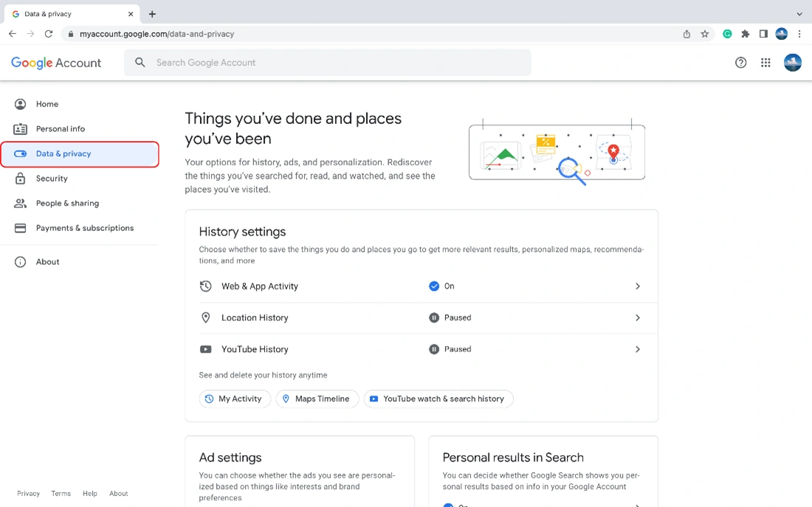
Task: Open the Personal results in Search card
Action: 543,472
